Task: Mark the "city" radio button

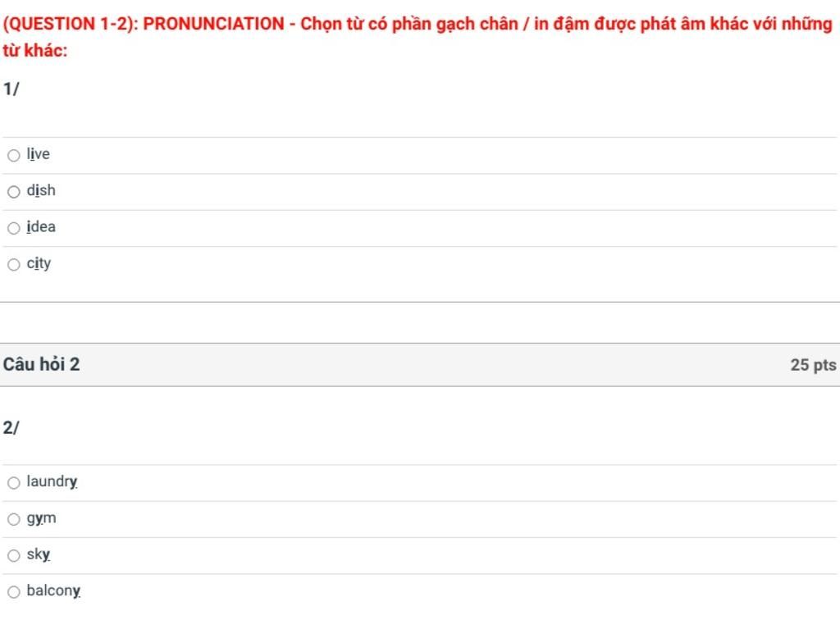Action: 14,264
